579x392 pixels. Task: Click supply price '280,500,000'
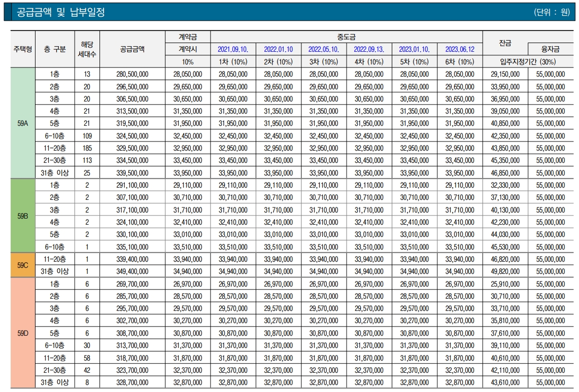(132, 74)
